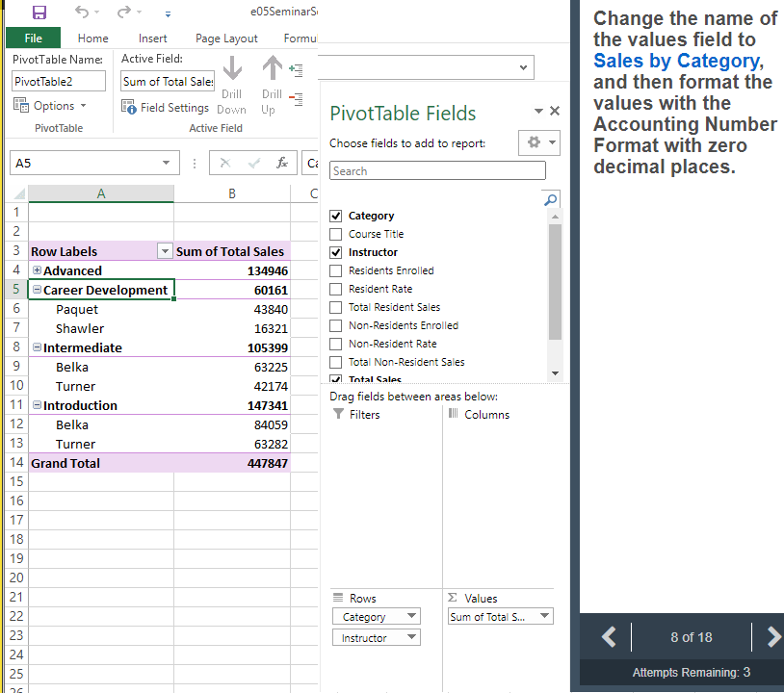Click the Save icon on Quick Access Toolbar

(39, 13)
